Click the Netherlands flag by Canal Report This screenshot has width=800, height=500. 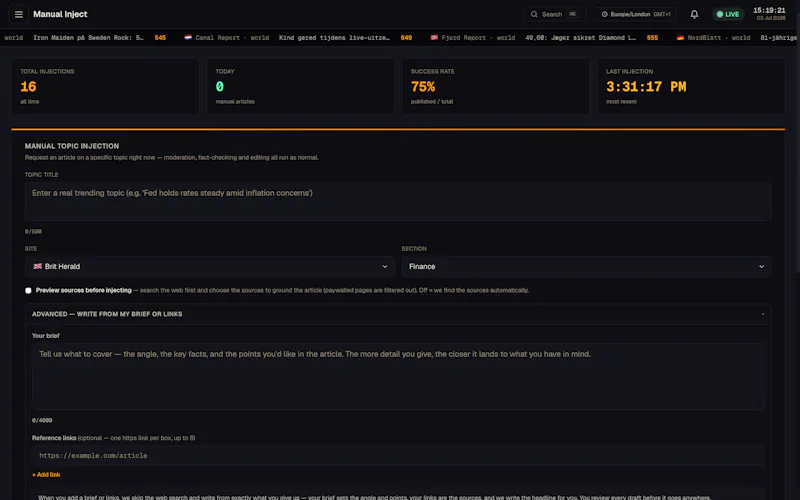(x=188, y=37)
